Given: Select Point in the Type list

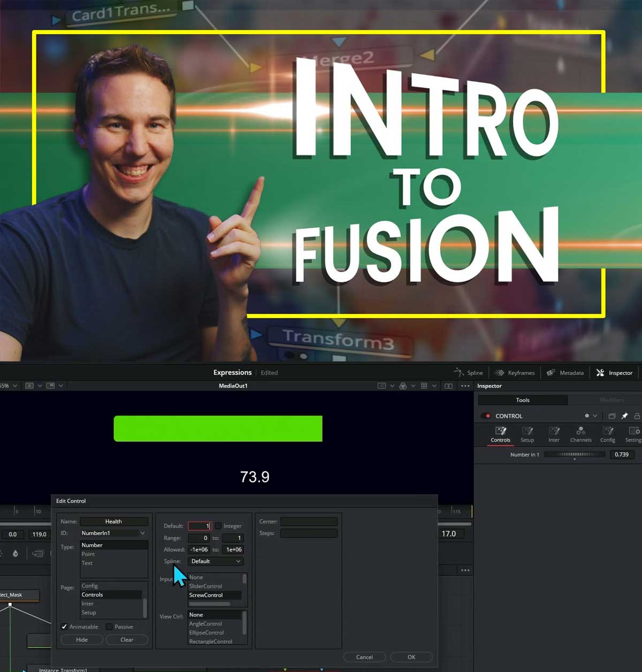Looking at the screenshot, I should click(113, 554).
